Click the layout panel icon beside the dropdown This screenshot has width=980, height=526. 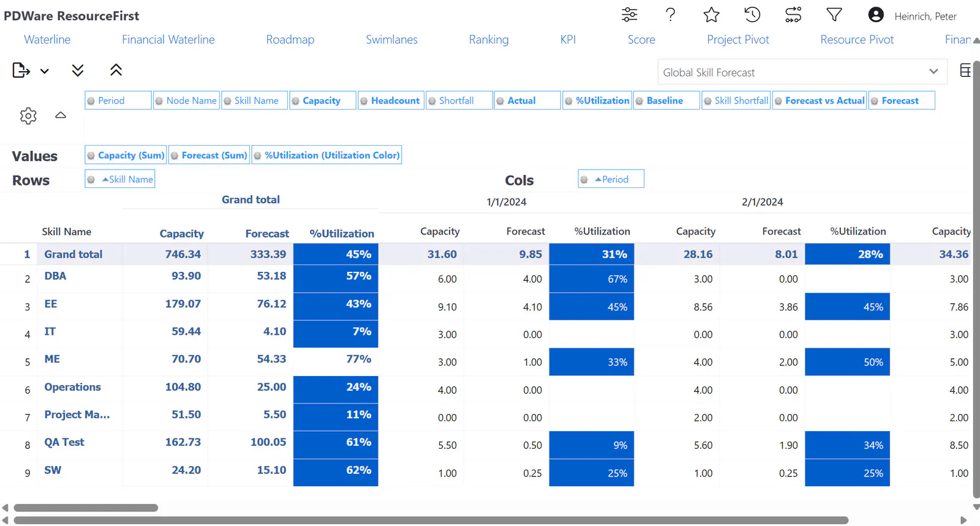pos(965,70)
